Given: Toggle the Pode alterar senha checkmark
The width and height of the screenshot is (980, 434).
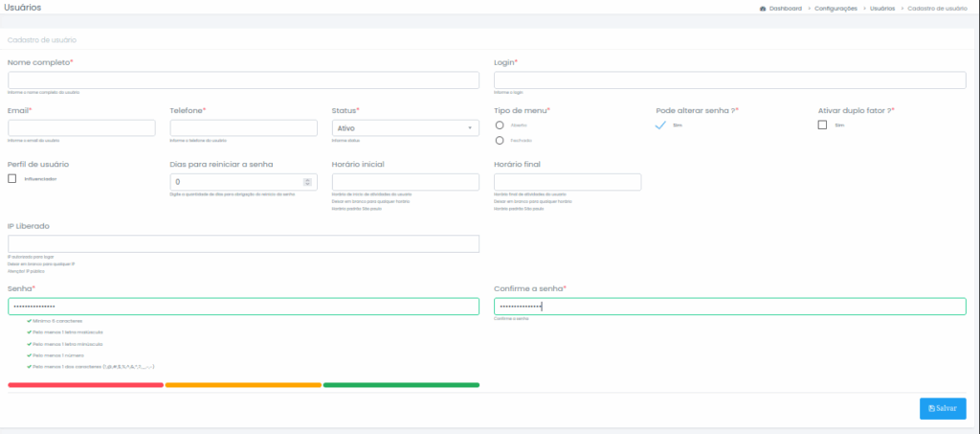Looking at the screenshot, I should tap(661, 125).
